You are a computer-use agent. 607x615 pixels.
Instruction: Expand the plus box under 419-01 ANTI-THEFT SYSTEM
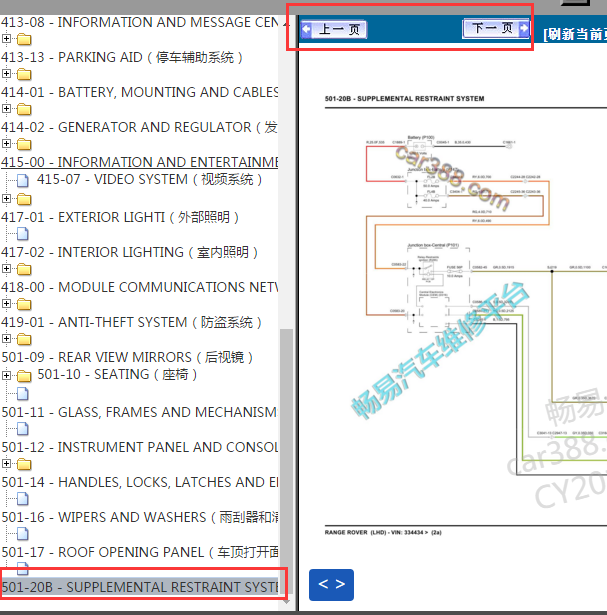pyautogui.click(x=6, y=338)
